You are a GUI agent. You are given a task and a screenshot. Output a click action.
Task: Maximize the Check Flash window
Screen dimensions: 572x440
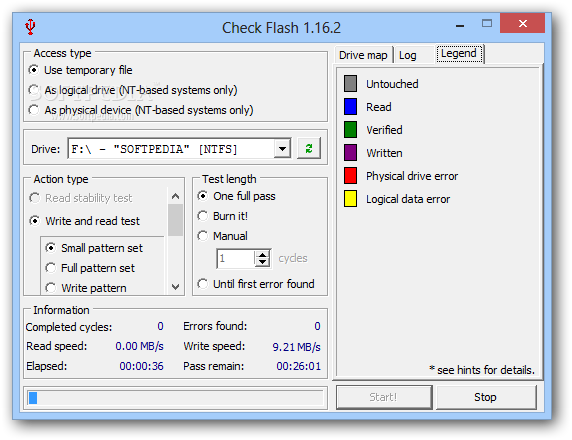pos(487,24)
